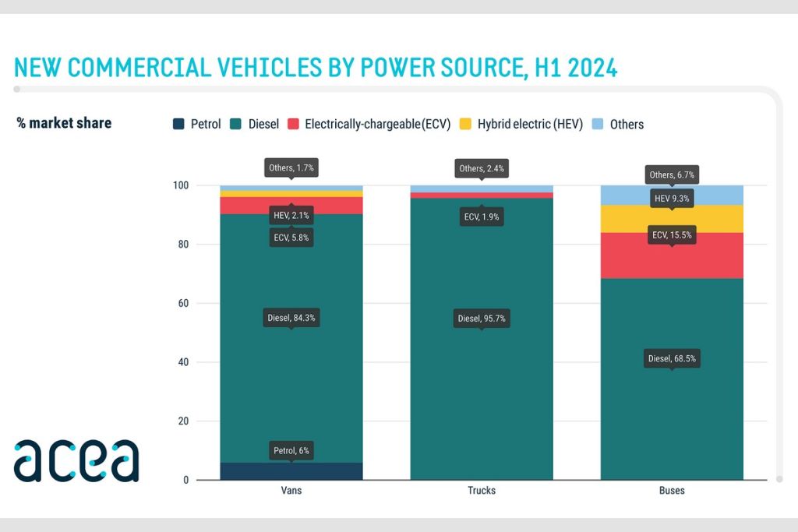This screenshot has width=798, height=532.
Task: Click the 'Diesel, 68.5%' label in Buses
Action: (672, 358)
